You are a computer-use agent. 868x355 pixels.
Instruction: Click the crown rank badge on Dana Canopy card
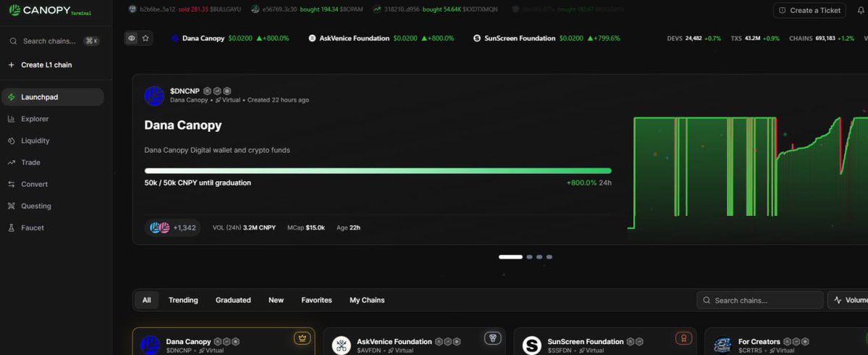pos(303,338)
